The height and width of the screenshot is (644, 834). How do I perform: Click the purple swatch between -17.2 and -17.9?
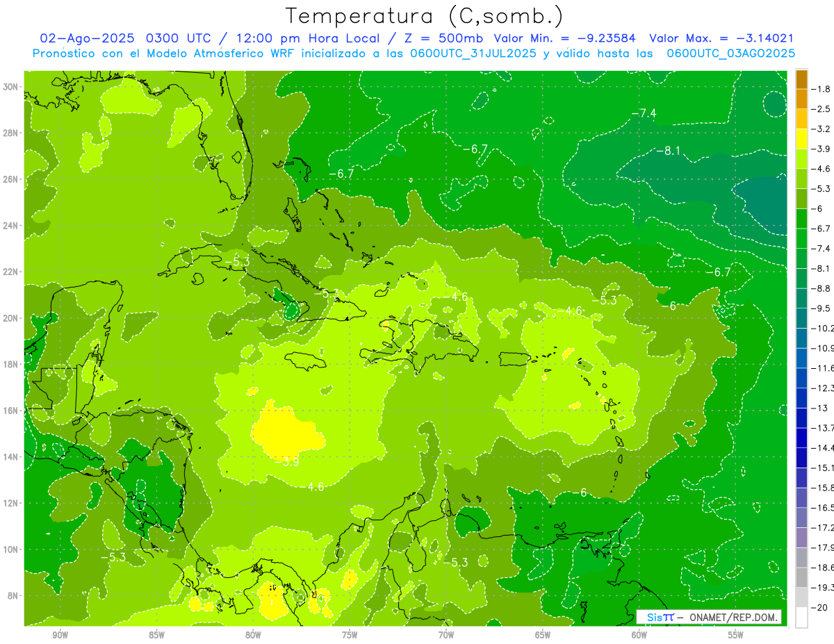pos(801,537)
